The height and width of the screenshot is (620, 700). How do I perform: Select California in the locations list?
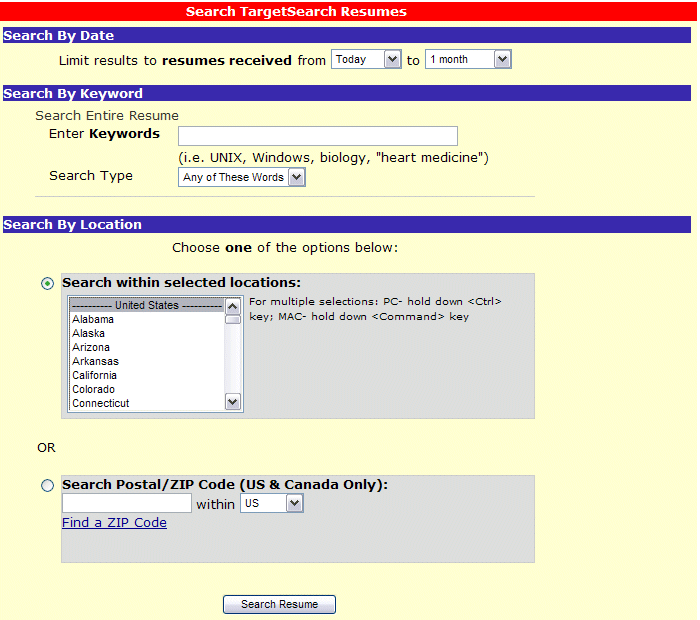(x=147, y=375)
